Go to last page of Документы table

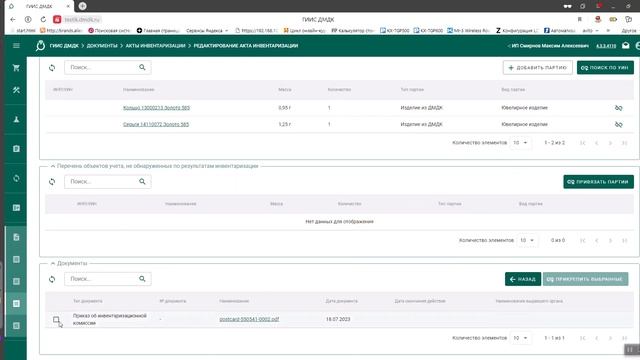624,338
